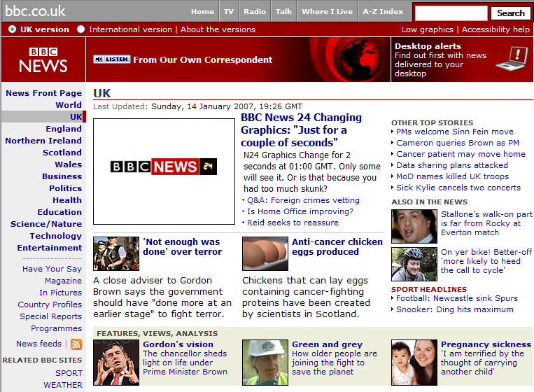Open the A-Z Index tab
Viewport: 534px width, 392px height.
click(x=383, y=11)
